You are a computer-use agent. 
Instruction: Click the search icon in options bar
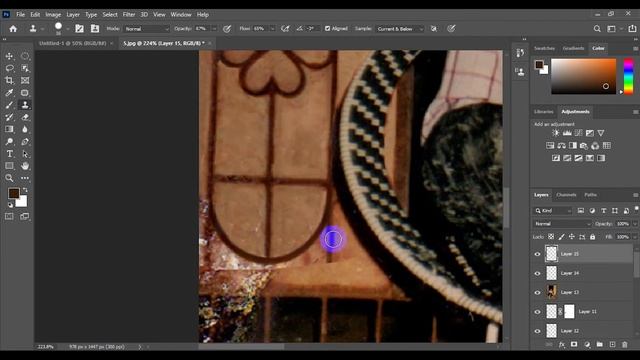597,29
